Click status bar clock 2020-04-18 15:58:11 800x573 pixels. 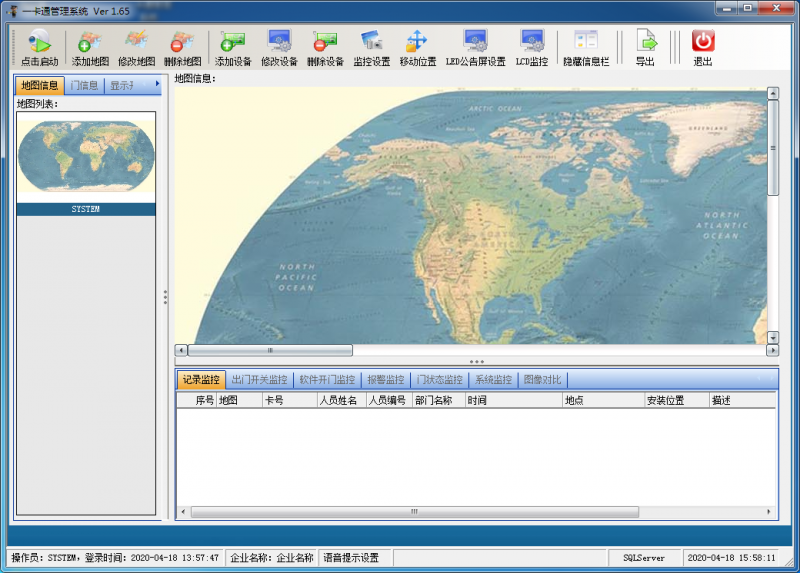pos(731,558)
